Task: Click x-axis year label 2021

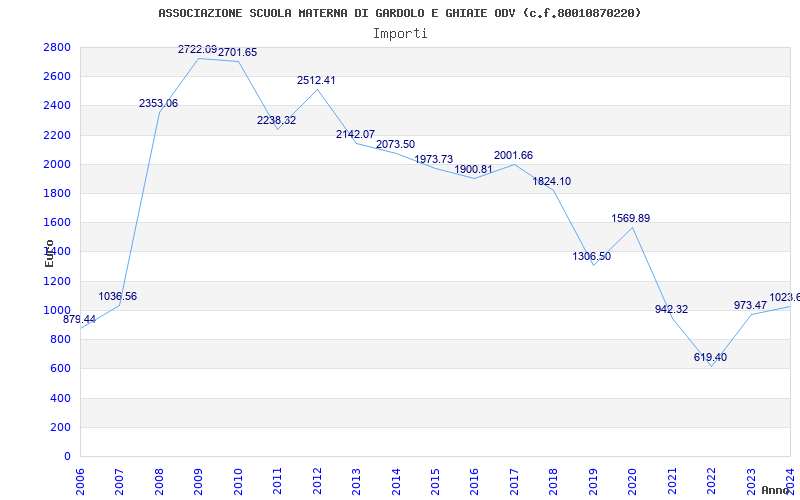Action: tap(672, 482)
